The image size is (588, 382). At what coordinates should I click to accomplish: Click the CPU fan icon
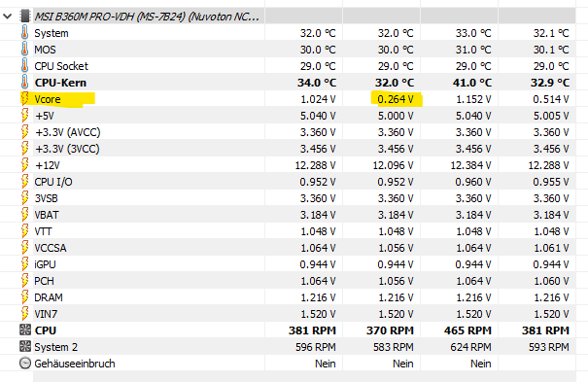click(25, 330)
